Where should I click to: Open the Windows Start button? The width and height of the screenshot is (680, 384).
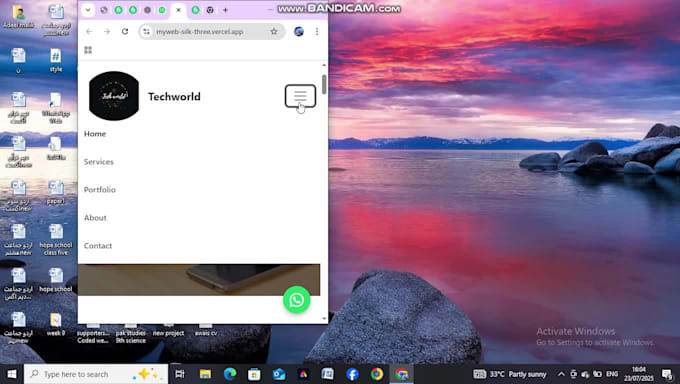[12, 374]
